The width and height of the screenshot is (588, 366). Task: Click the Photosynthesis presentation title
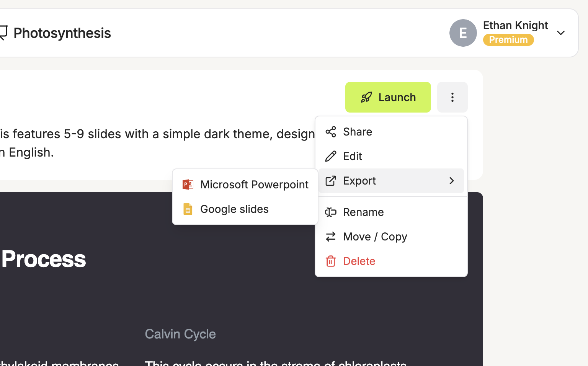(x=62, y=33)
